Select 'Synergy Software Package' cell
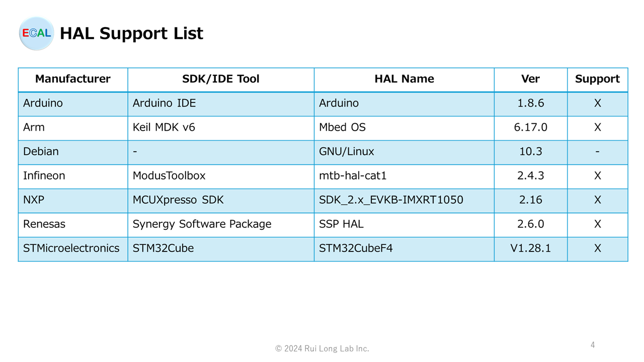The height and width of the screenshot is (362, 644). 221,224
